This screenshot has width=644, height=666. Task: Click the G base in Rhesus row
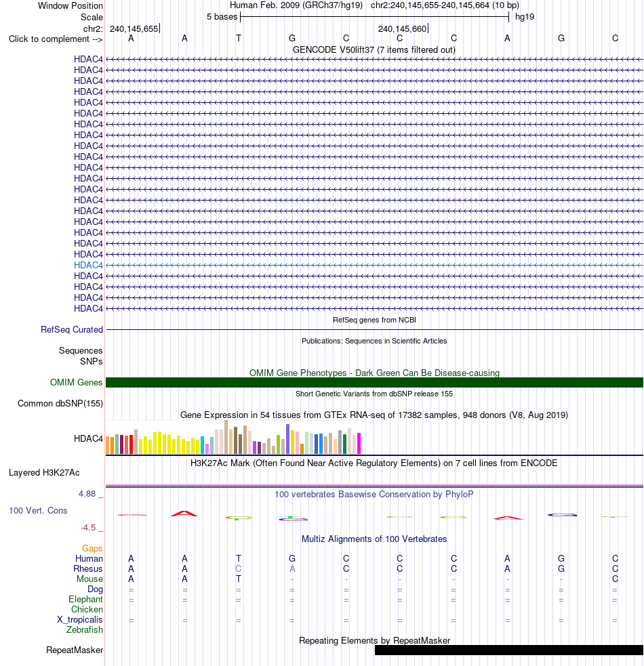coord(561,568)
